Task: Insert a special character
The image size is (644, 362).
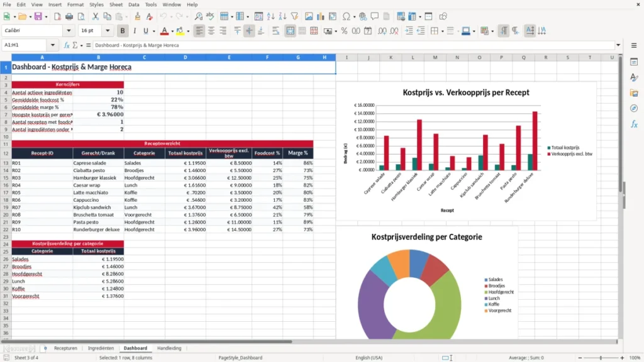Action: click(x=347, y=16)
